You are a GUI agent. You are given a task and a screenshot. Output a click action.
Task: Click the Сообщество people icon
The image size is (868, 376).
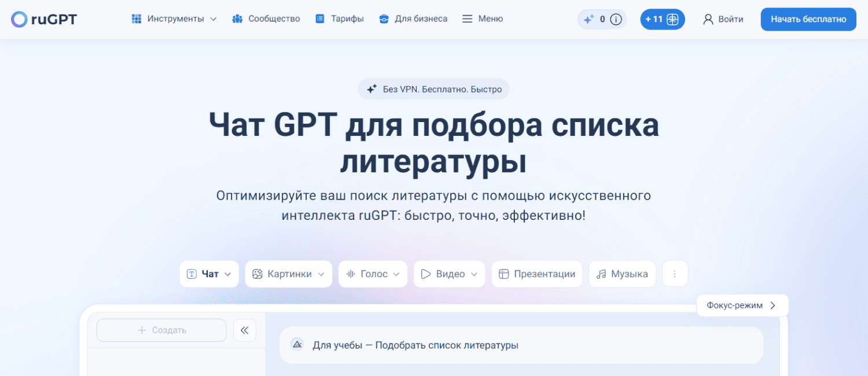click(x=237, y=19)
